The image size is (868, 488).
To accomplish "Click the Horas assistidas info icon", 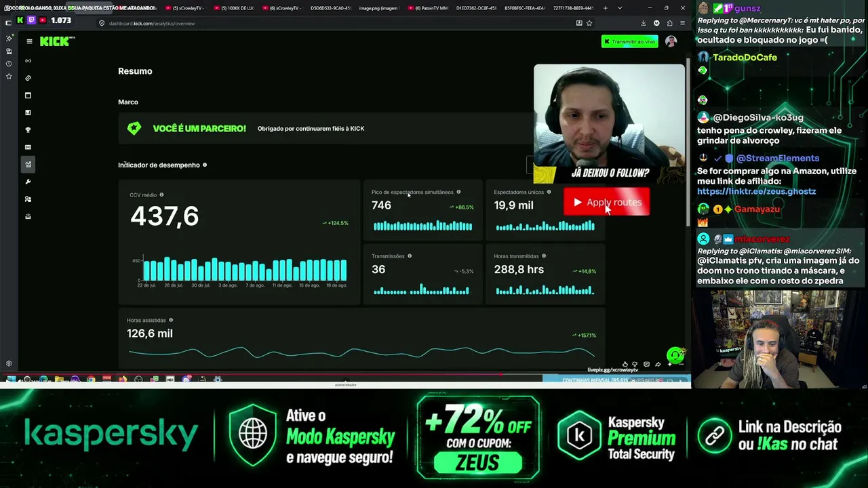I will click(x=171, y=320).
